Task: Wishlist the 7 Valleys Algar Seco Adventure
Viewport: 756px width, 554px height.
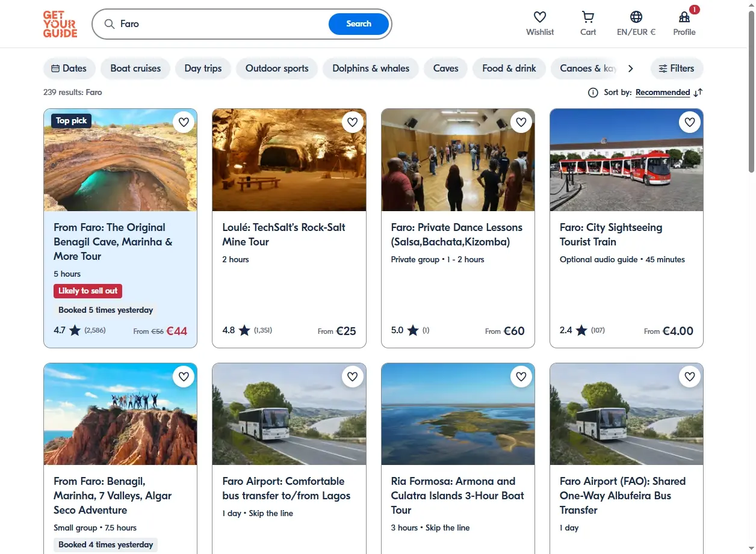Action: click(x=184, y=377)
